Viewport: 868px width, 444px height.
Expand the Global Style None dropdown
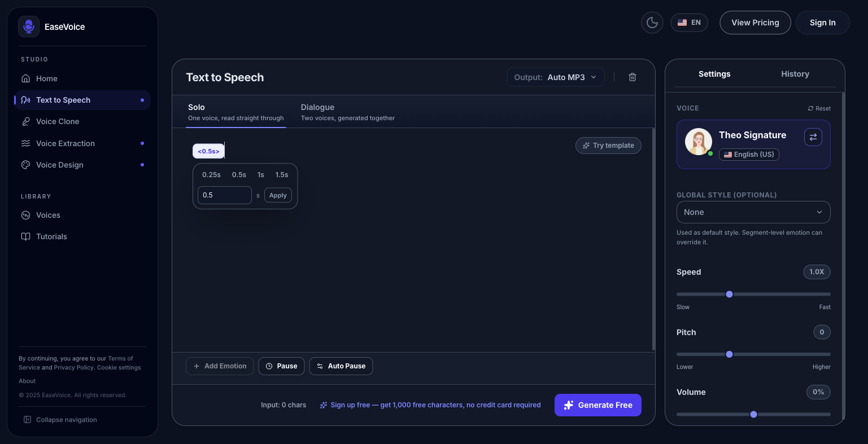pyautogui.click(x=753, y=212)
